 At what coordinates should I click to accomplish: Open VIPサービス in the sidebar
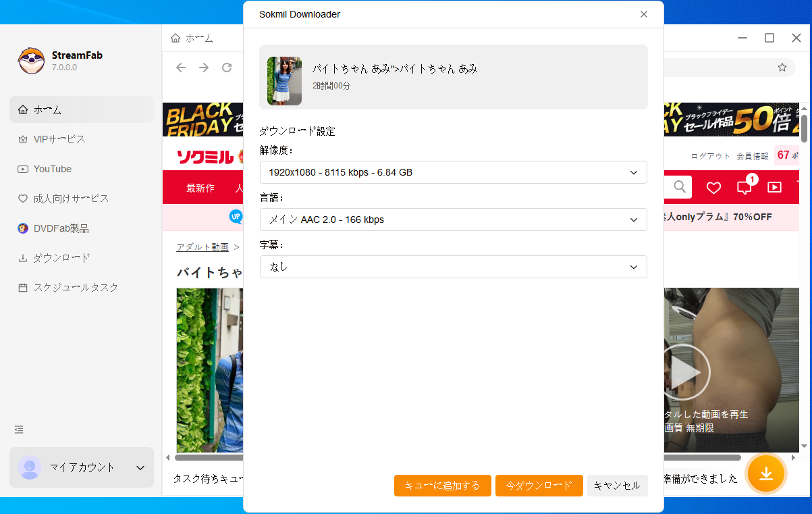[59, 139]
